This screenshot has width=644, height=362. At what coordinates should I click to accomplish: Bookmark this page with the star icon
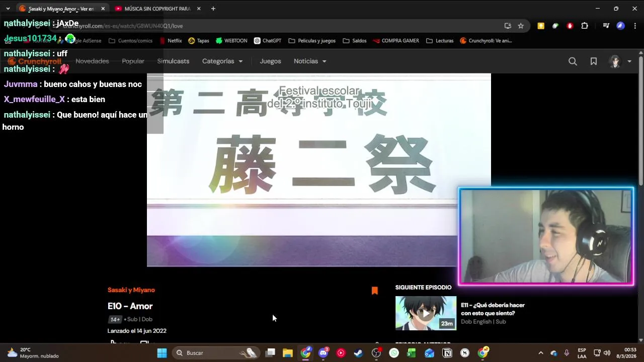[x=521, y=26]
